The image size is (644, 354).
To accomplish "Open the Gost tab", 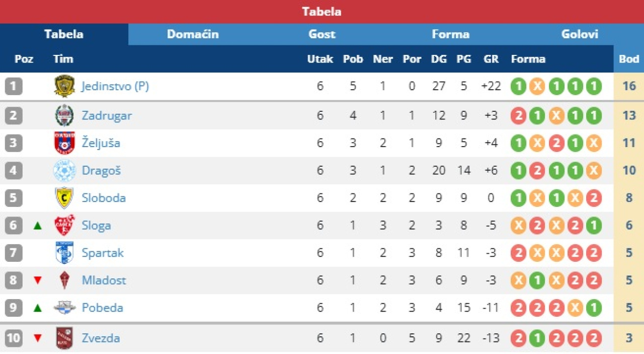I will pyautogui.click(x=322, y=34).
